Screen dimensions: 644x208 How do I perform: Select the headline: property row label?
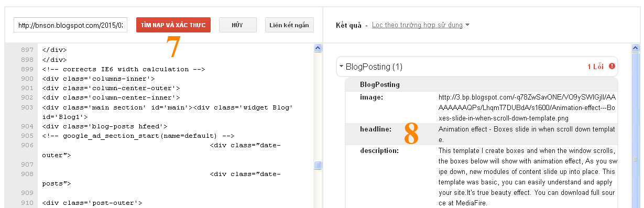coord(376,129)
